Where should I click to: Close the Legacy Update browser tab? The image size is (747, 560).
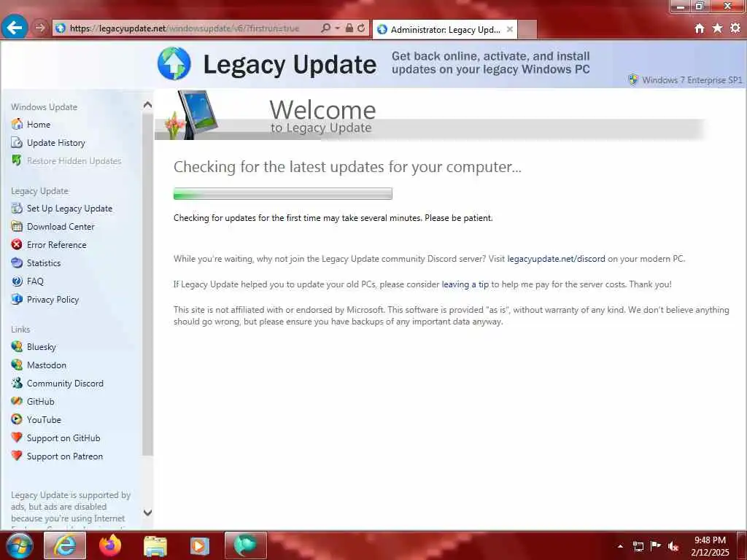coord(509,29)
